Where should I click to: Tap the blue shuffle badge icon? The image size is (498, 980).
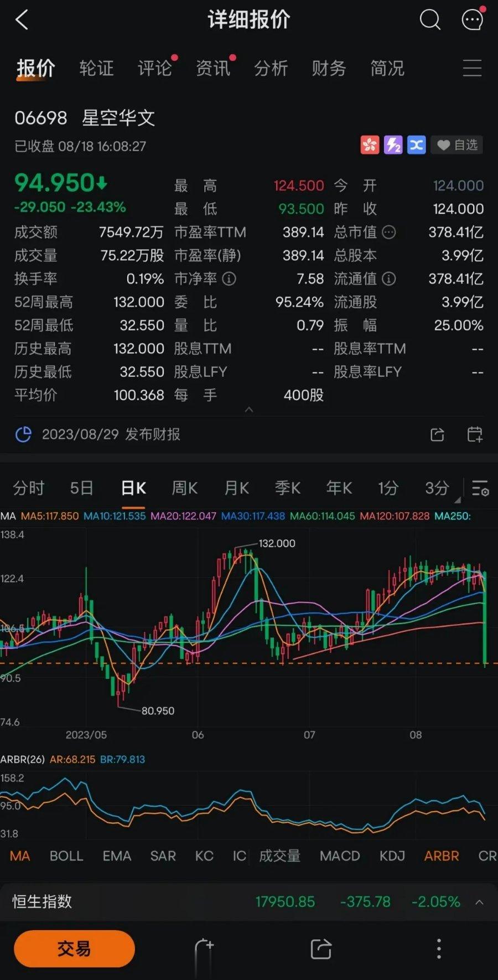point(416,145)
